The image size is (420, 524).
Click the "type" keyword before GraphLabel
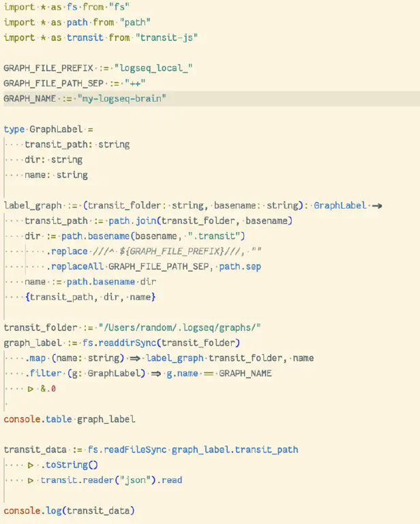tap(14, 129)
